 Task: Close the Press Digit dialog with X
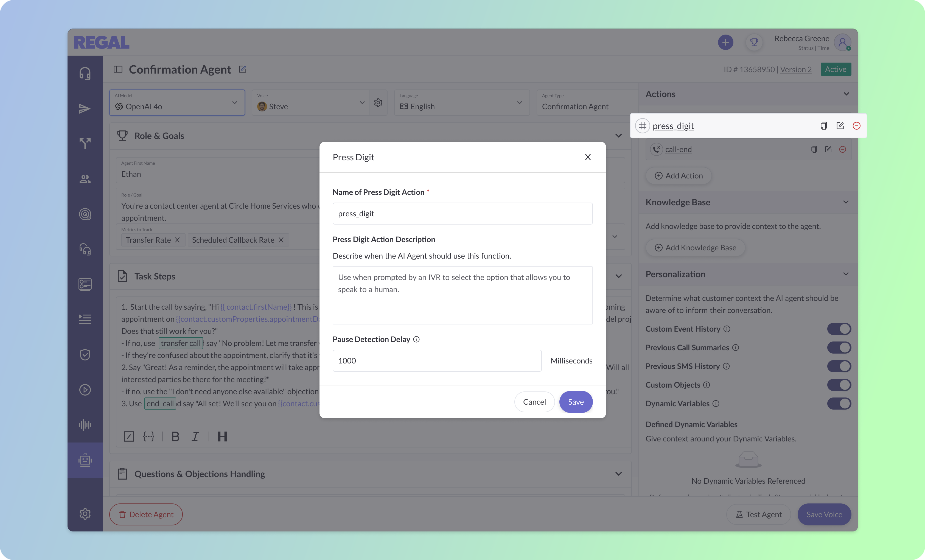tap(587, 157)
